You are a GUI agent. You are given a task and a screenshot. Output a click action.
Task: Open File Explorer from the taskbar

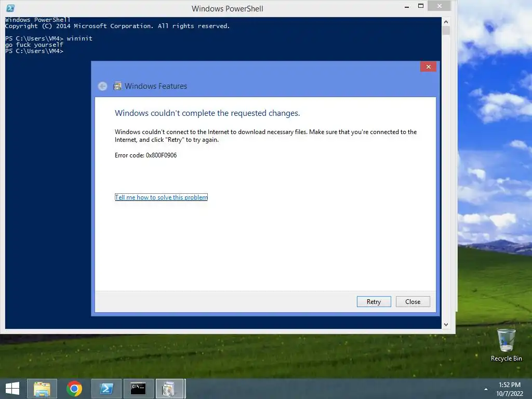(42, 389)
